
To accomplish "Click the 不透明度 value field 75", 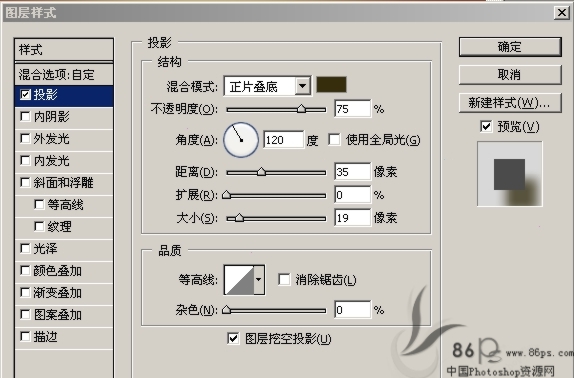I will click(353, 109).
